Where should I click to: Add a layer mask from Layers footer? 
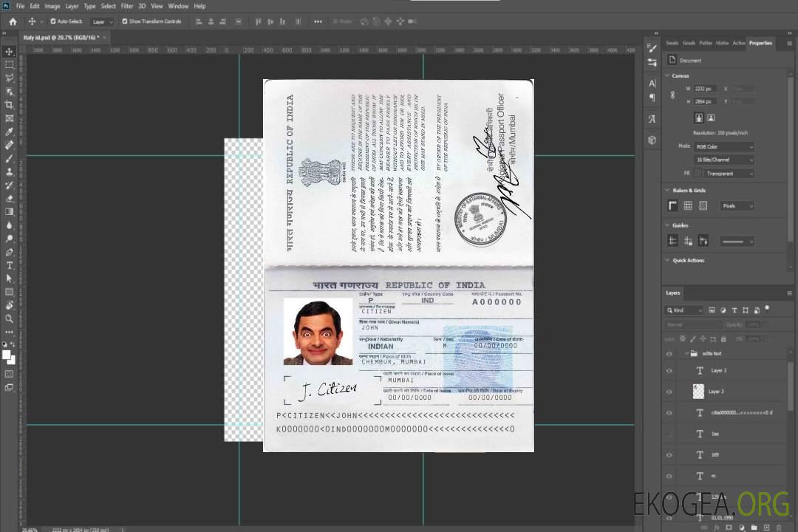[729, 528]
